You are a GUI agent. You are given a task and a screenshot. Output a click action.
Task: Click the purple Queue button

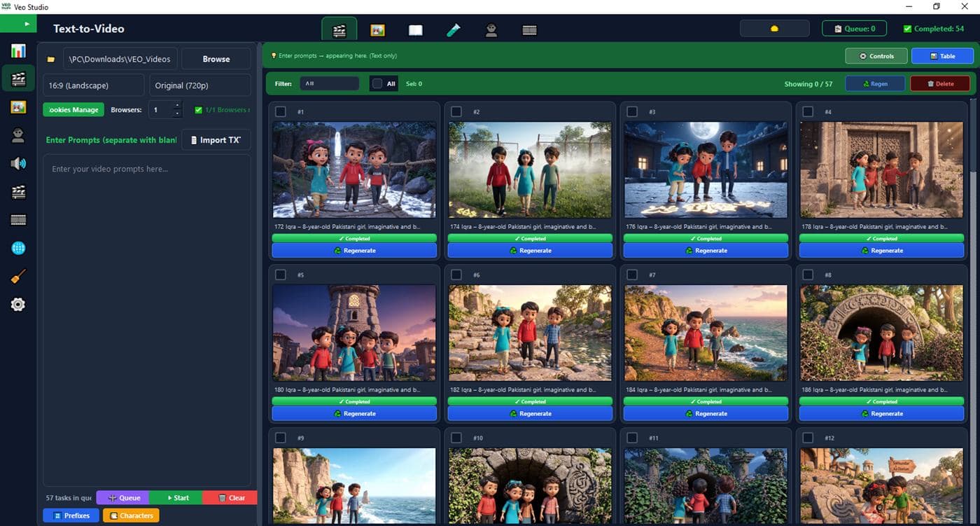point(122,498)
